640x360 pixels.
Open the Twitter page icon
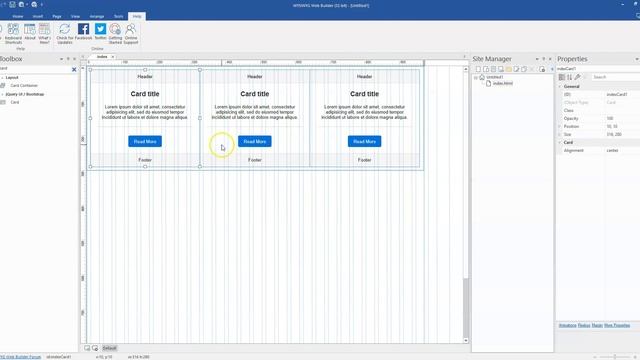tap(100, 32)
